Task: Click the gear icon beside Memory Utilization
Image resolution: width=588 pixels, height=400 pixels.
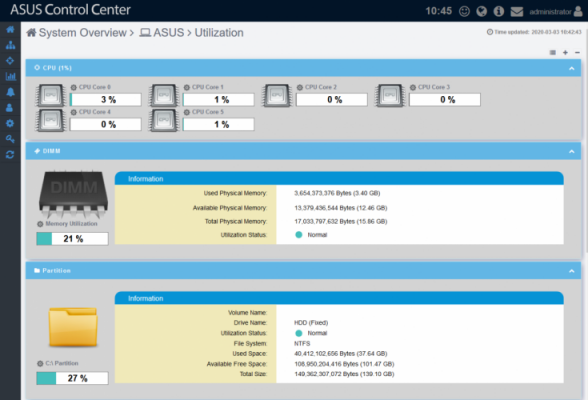Action: point(40,224)
